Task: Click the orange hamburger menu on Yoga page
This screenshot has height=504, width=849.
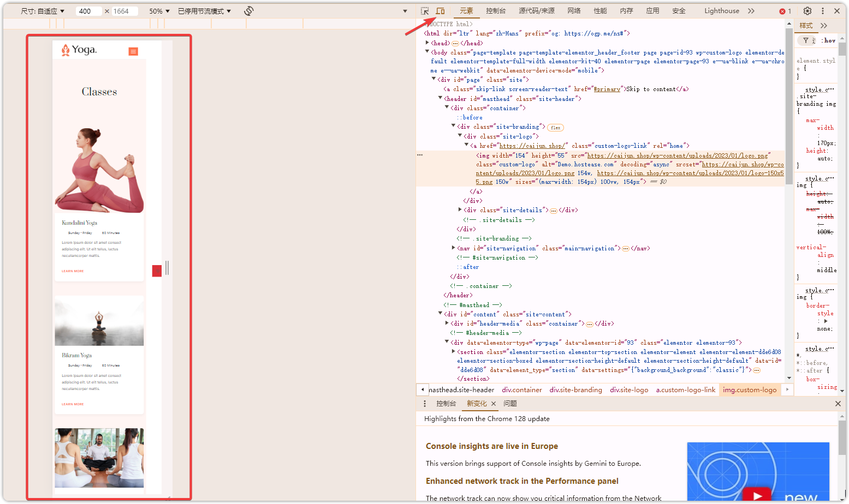Action: 133,51
